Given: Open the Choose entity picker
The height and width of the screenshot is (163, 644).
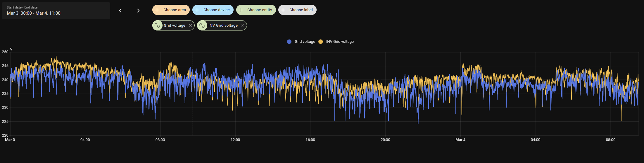Looking at the screenshot, I should tap(259, 10).
